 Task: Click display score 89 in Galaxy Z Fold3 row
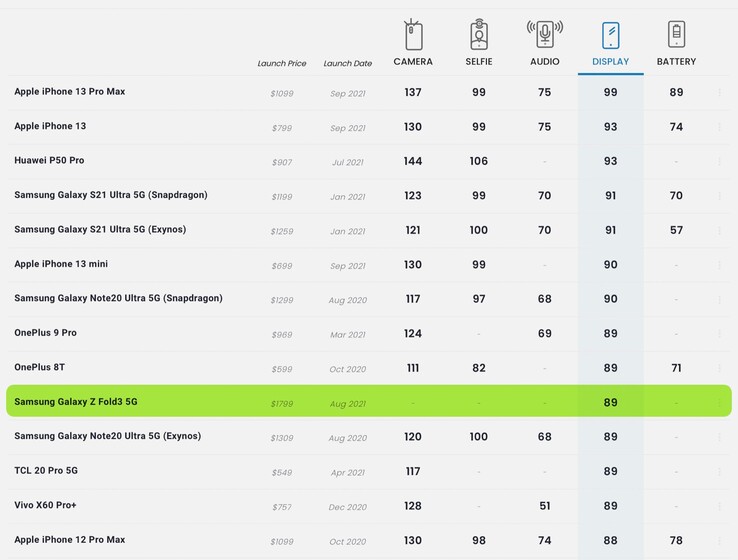click(x=610, y=403)
